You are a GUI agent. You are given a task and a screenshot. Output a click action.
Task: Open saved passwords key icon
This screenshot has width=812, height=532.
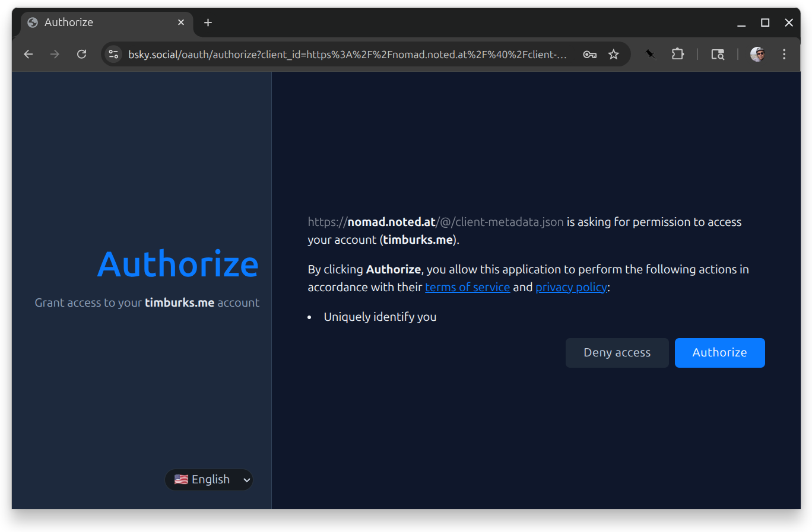point(589,55)
